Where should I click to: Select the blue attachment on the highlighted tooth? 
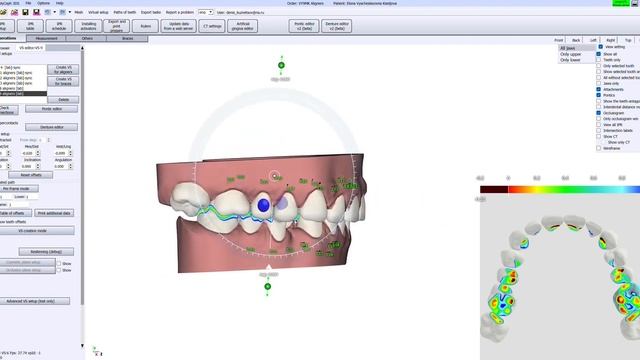(x=264, y=205)
